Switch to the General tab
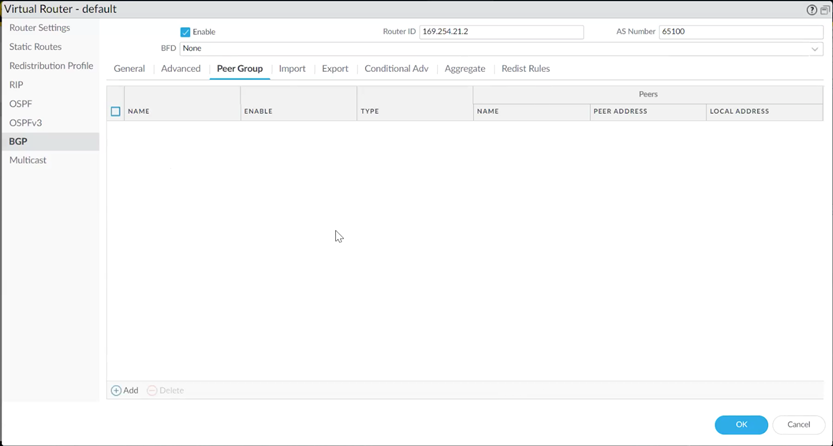 pyautogui.click(x=129, y=69)
